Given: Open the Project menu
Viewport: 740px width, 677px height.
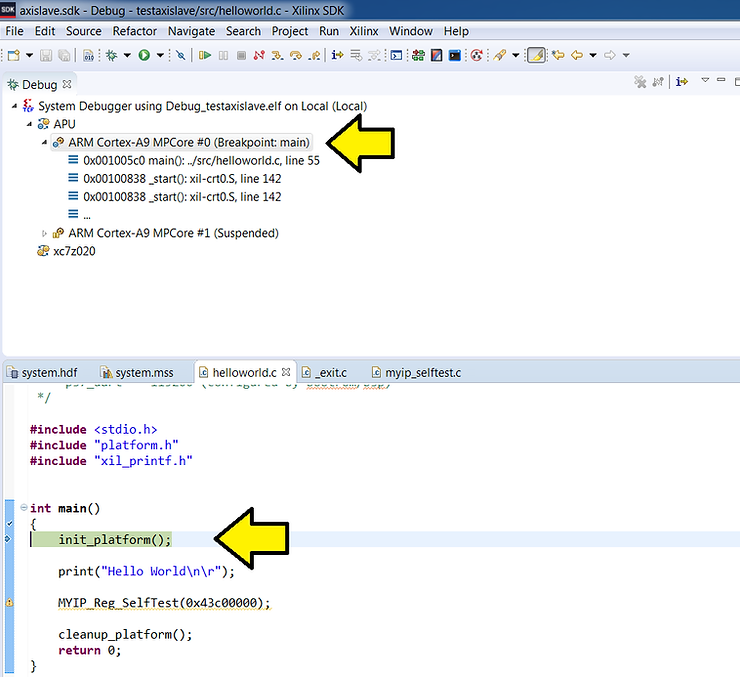Looking at the screenshot, I should 290,31.
